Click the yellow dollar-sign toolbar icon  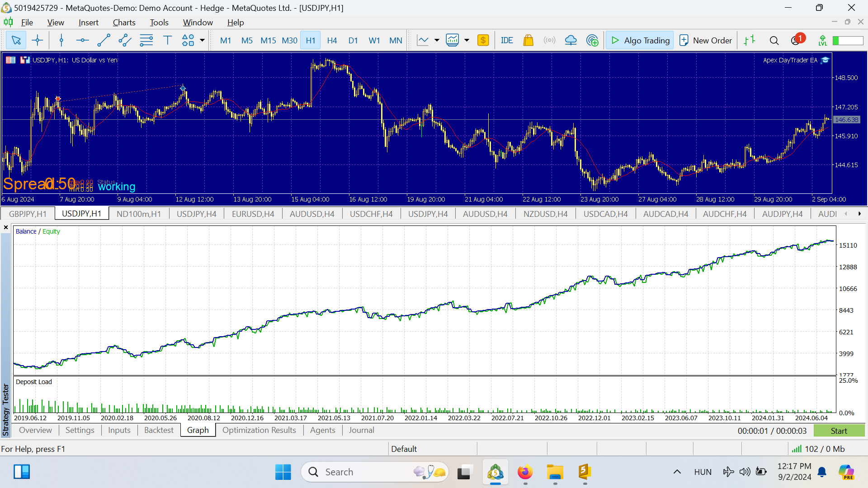pyautogui.click(x=483, y=40)
